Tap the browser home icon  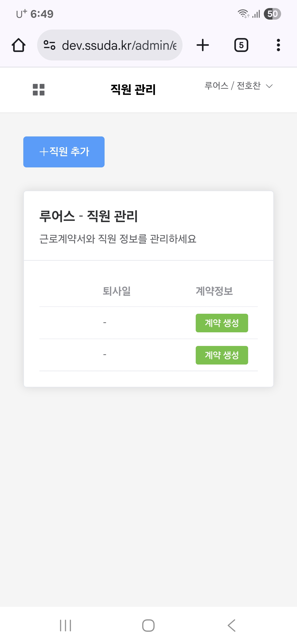[x=19, y=45]
